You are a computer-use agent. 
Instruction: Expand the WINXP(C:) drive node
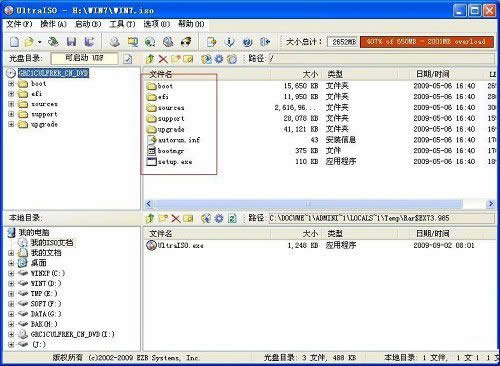pos(11,273)
